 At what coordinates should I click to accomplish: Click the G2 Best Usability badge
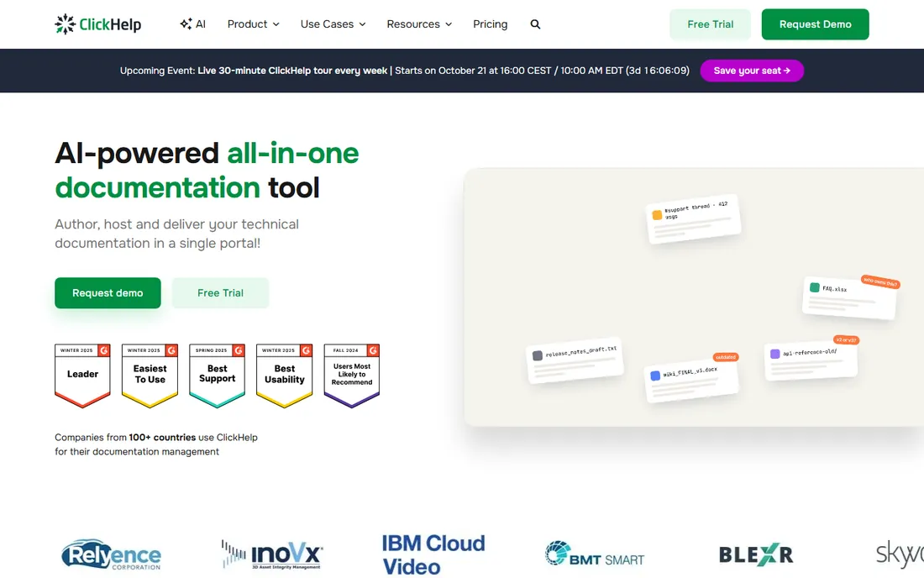pos(284,376)
